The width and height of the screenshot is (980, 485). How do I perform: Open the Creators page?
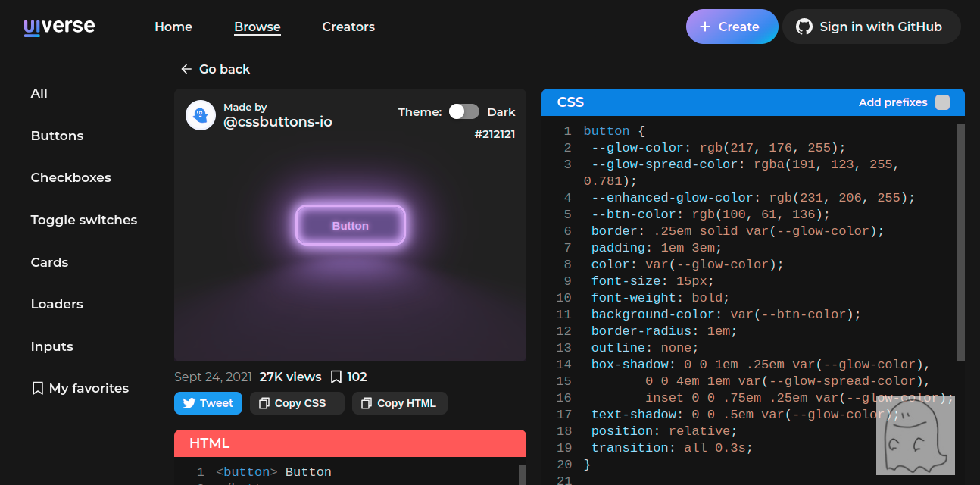click(348, 27)
